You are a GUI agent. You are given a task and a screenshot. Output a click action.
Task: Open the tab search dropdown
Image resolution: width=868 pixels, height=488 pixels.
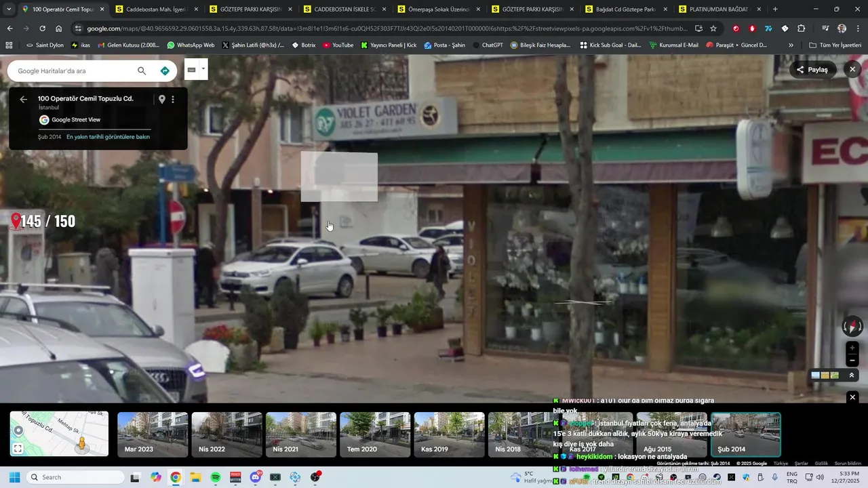[8, 9]
